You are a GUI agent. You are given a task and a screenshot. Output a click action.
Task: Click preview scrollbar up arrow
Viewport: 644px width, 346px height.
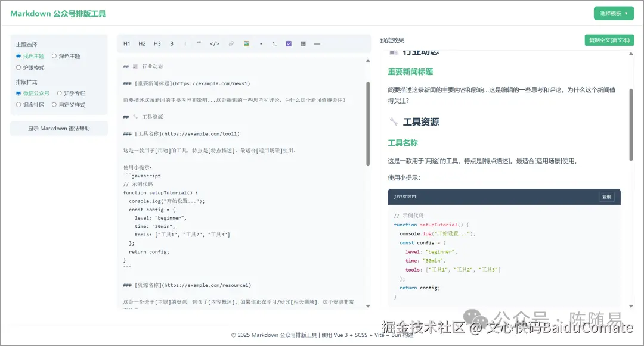coord(631,54)
